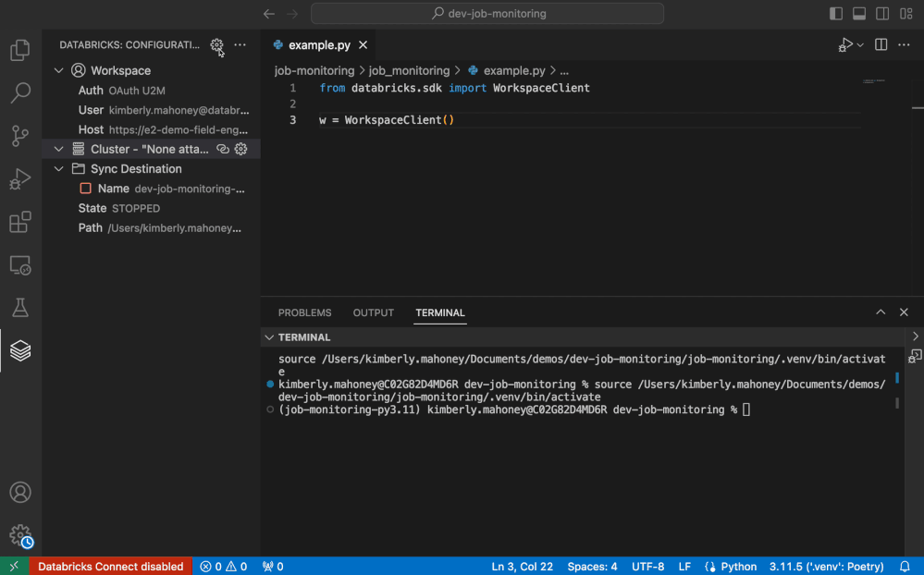Toggle the primary side bar visibility
Viewport: 924px width, 575px height.
[x=836, y=14]
